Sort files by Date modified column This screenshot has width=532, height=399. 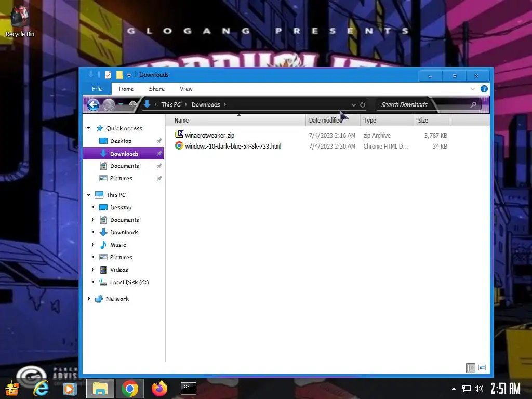click(332, 121)
